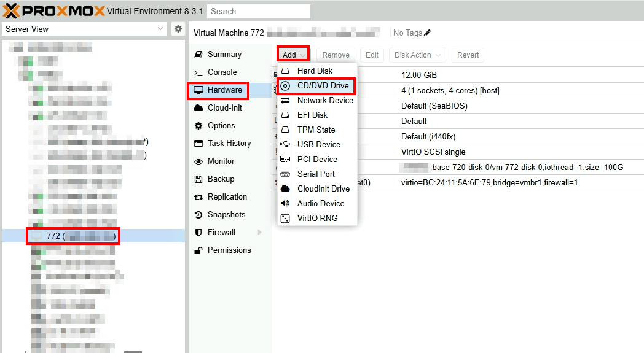The image size is (644, 353).
Task: Choose EFI Disk from Add menu
Action: pos(317,115)
